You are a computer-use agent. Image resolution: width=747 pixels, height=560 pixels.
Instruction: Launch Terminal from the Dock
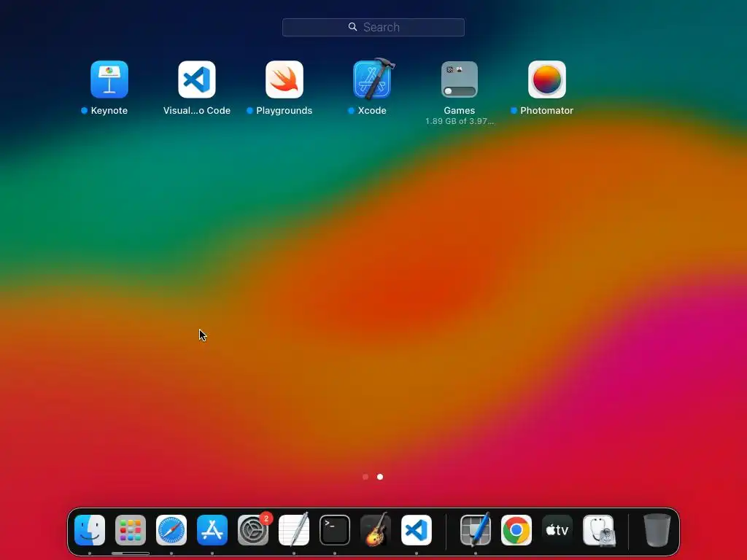pos(335,530)
